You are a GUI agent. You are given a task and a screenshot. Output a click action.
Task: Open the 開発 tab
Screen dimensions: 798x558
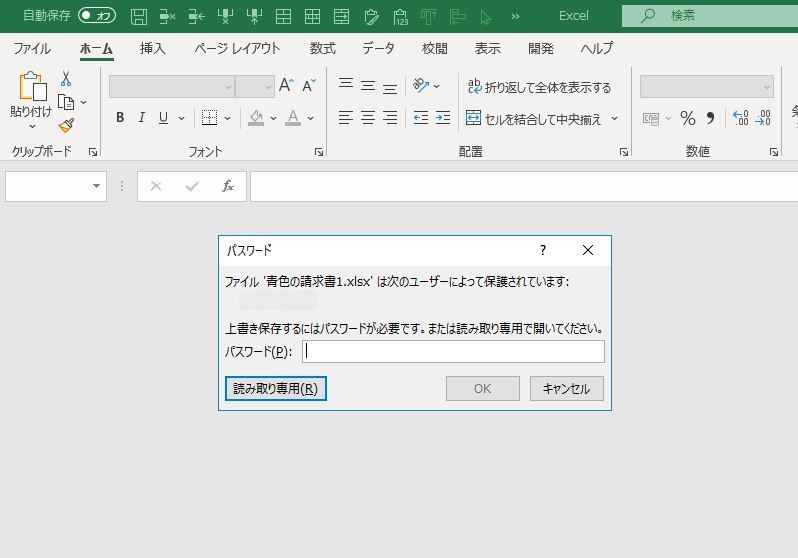click(x=540, y=48)
